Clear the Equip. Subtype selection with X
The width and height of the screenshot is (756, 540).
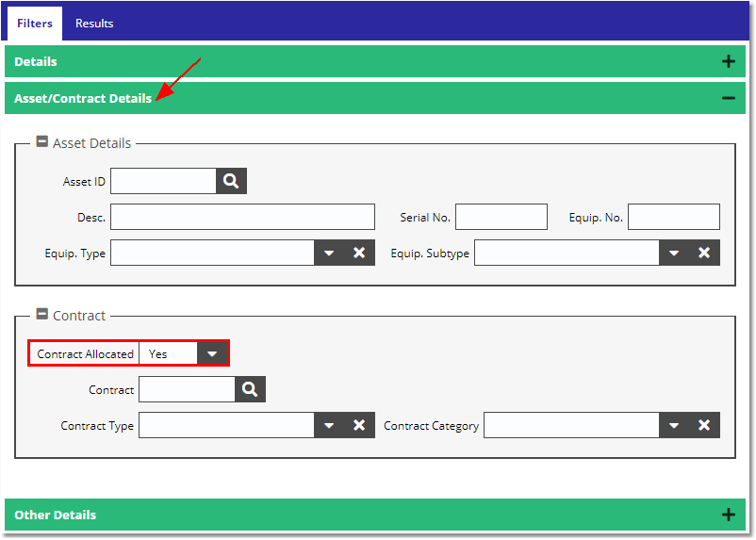(704, 253)
